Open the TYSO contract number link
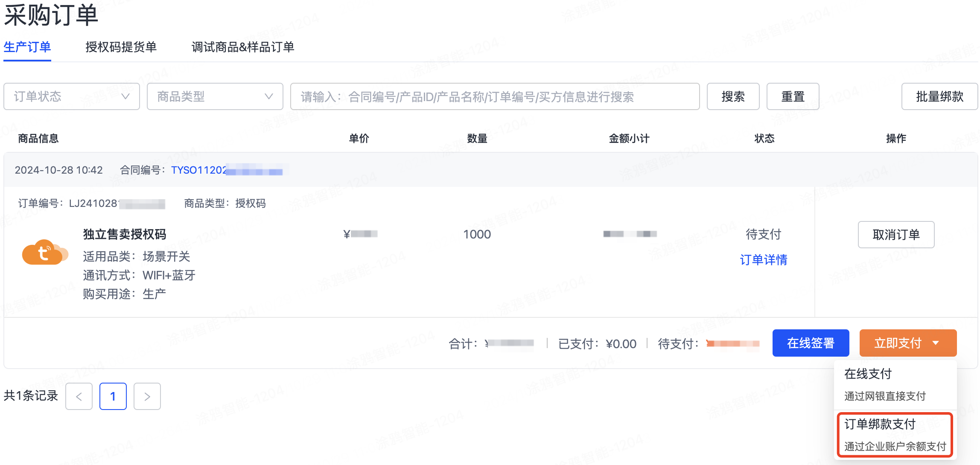The height and width of the screenshot is (465, 980). [x=227, y=170]
